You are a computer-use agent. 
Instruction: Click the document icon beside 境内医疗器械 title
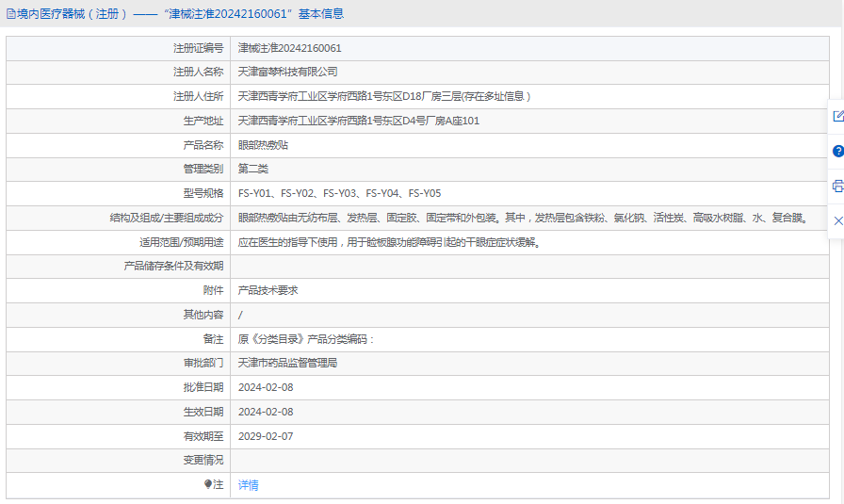9,14
